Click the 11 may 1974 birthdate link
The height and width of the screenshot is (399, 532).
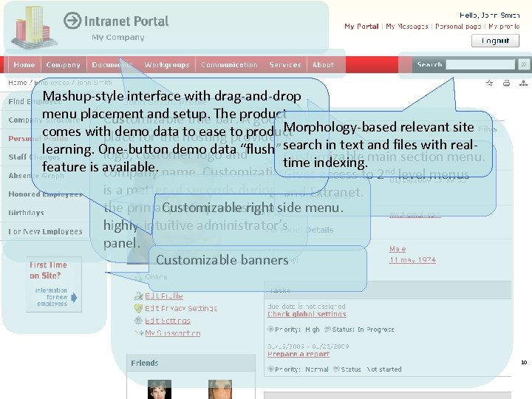(412, 260)
